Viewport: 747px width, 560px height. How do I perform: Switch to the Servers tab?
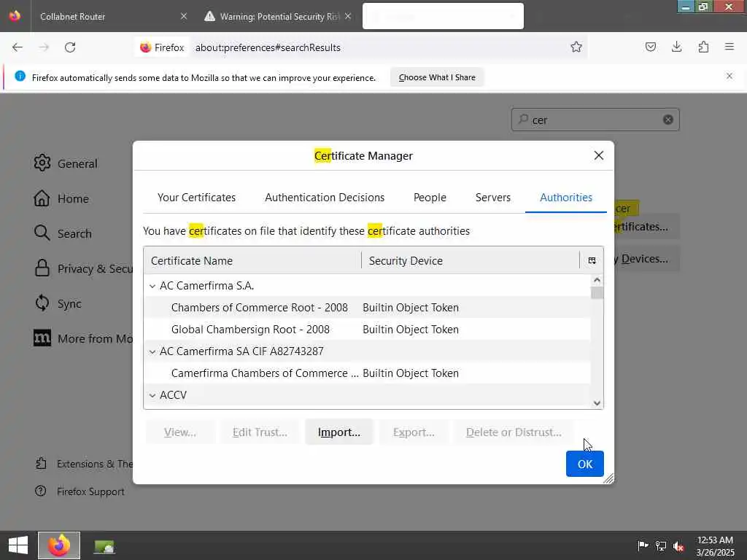[x=492, y=197]
